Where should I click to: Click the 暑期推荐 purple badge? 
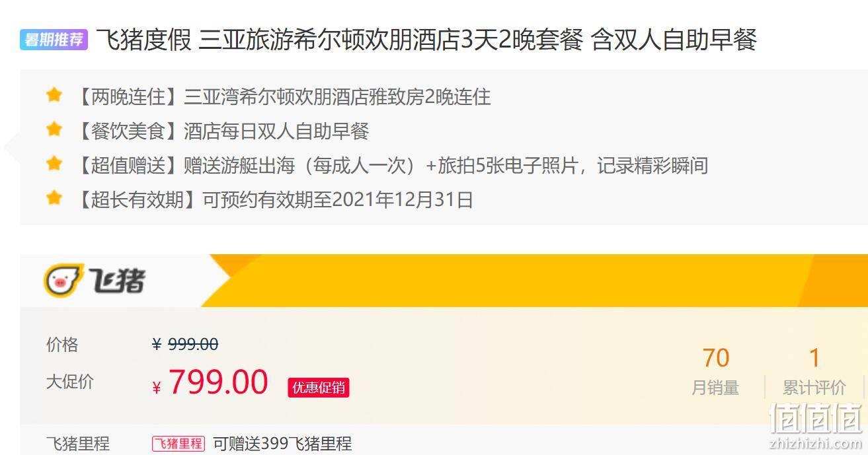[x=54, y=40]
